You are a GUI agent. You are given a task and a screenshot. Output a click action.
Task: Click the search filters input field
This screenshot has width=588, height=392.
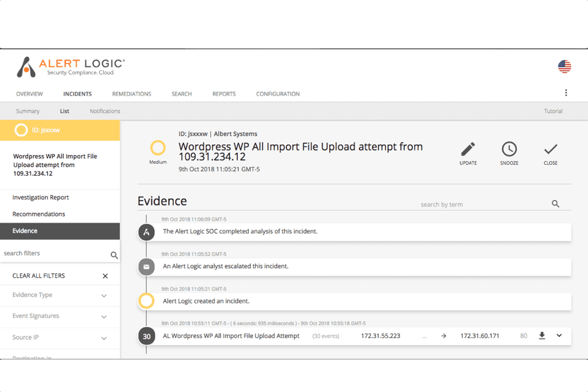pyautogui.click(x=56, y=253)
